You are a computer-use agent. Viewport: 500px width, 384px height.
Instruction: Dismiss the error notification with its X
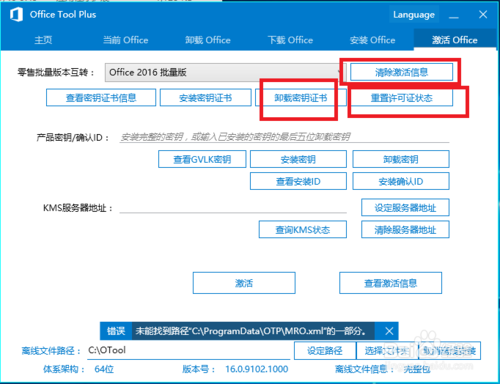coord(389,331)
